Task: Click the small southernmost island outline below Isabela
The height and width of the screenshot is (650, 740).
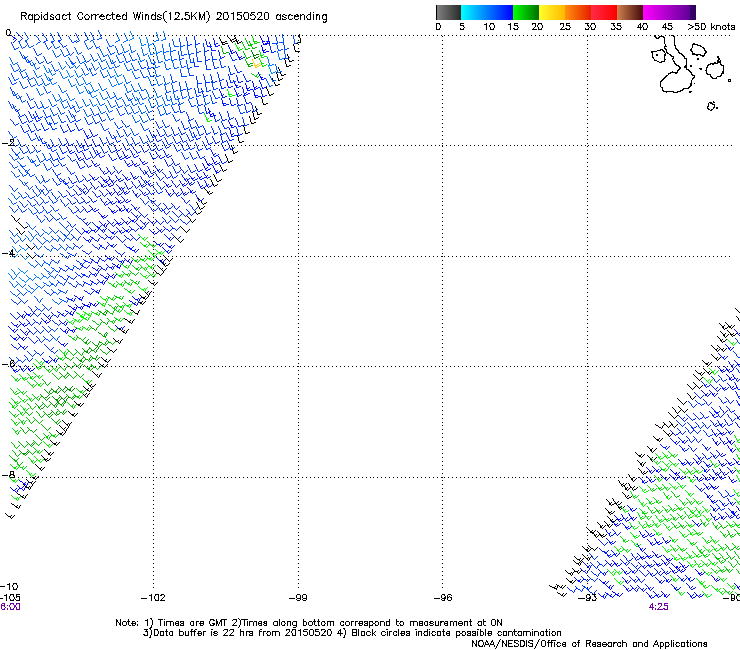Action: coord(712,106)
